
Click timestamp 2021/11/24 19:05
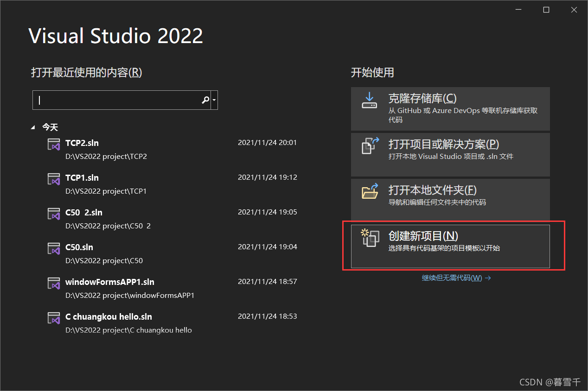point(267,212)
